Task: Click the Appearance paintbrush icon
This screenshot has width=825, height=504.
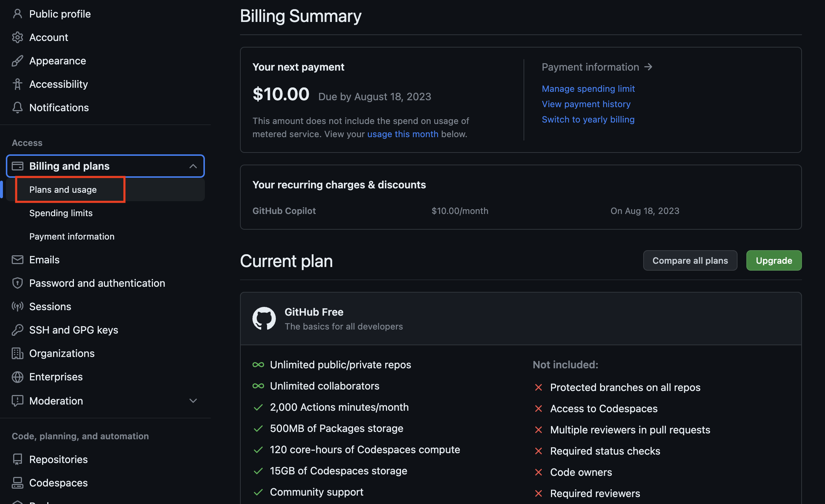Action: (x=17, y=61)
